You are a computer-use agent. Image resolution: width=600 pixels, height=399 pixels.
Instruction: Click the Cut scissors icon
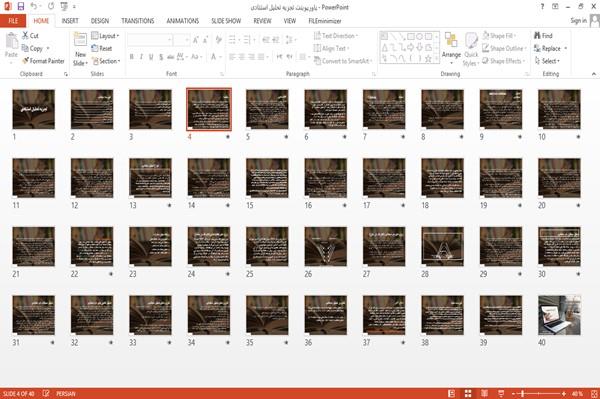[25, 36]
